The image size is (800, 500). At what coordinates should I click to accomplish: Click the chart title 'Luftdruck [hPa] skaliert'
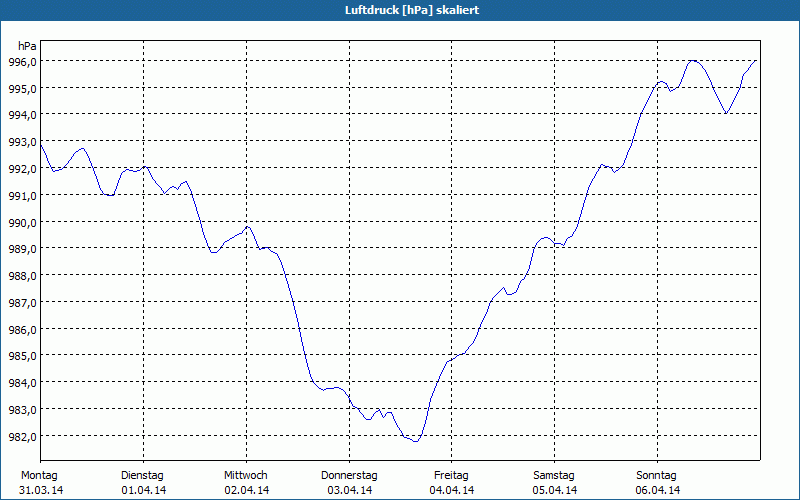point(412,10)
